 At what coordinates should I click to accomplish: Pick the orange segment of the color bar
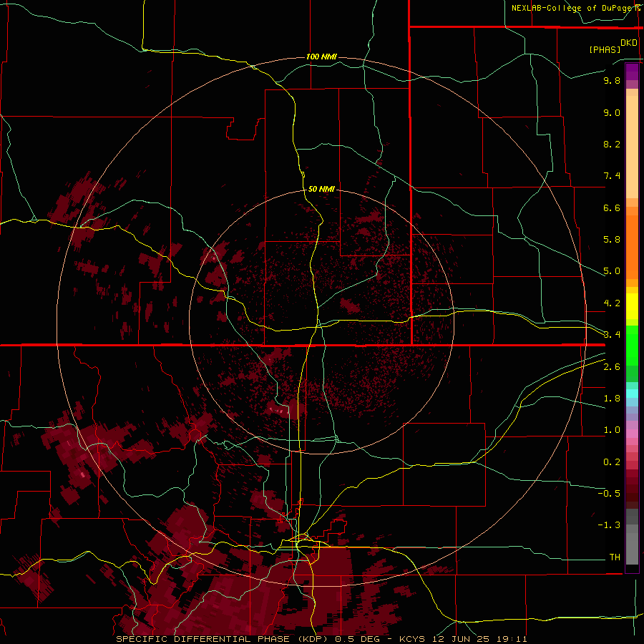632,248
